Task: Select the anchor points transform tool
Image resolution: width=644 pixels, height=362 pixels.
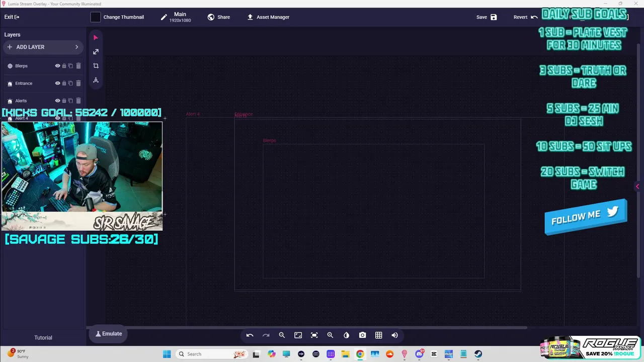Action: pos(96,80)
